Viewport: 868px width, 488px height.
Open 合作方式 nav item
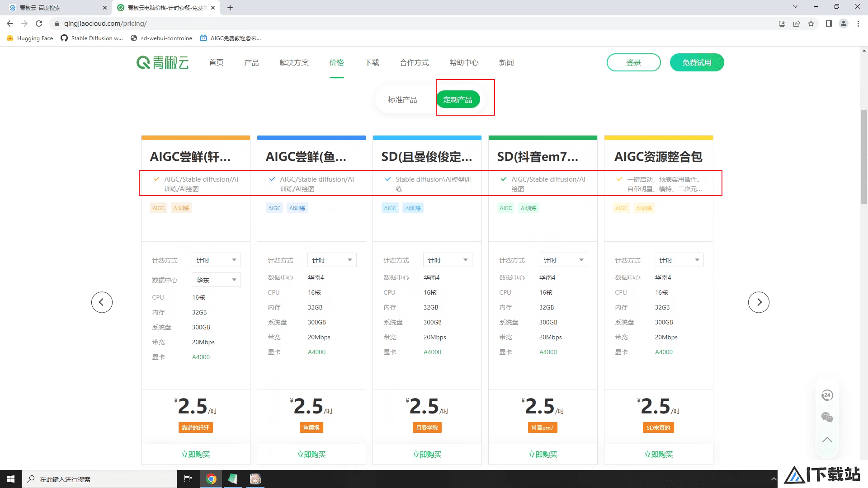coord(414,62)
